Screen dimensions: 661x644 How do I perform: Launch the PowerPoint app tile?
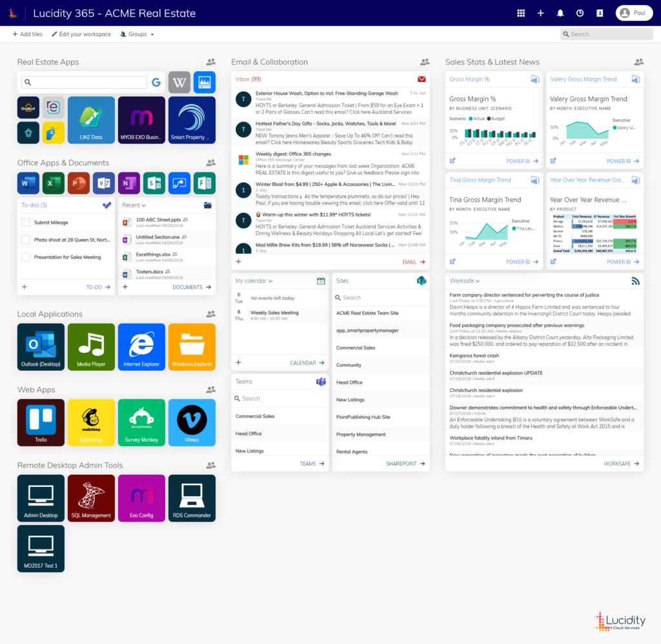(79, 183)
